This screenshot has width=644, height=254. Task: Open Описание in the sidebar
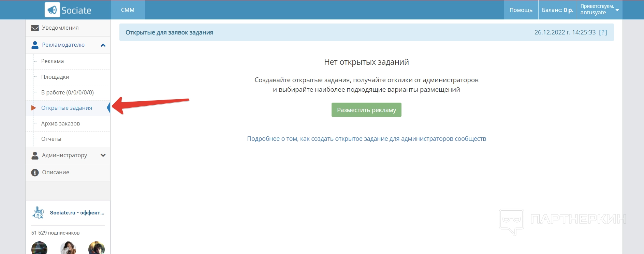click(x=68, y=173)
